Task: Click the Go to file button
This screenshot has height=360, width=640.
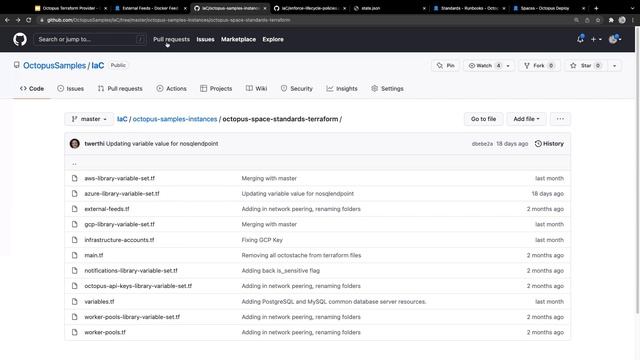Action: (x=483, y=119)
